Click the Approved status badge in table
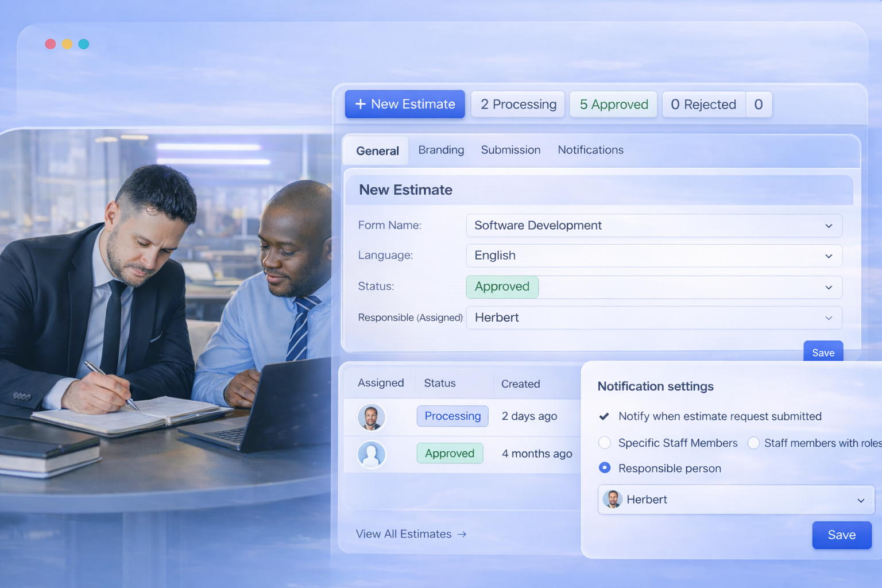882x588 pixels. tap(450, 454)
